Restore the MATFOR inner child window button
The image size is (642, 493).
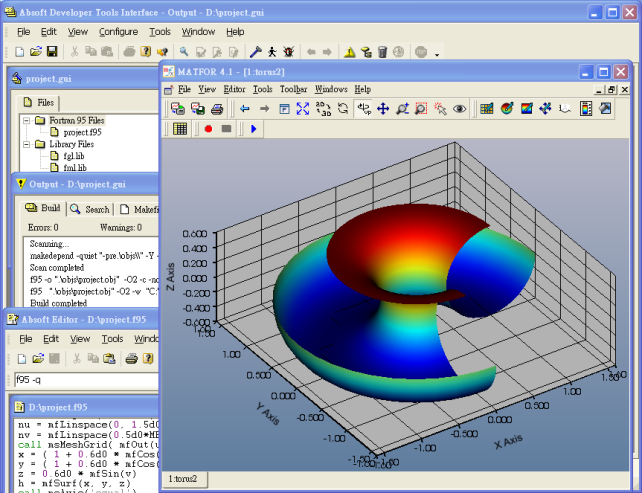click(612, 89)
